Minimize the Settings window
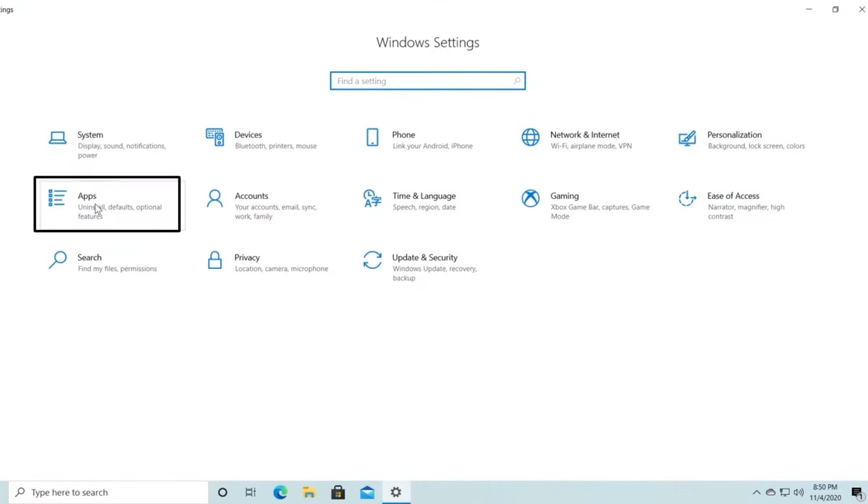This screenshot has width=868, height=504. click(x=809, y=9)
